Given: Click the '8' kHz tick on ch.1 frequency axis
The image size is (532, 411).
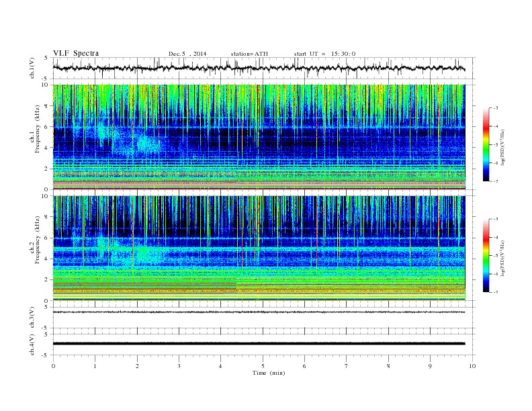Looking at the screenshot, I should (47, 106).
